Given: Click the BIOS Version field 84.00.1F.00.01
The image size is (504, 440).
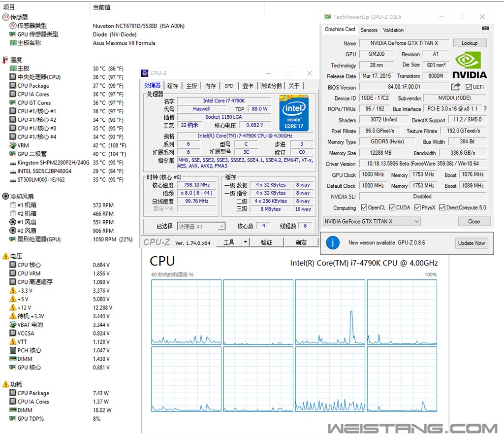Looking at the screenshot, I should click(x=404, y=87).
